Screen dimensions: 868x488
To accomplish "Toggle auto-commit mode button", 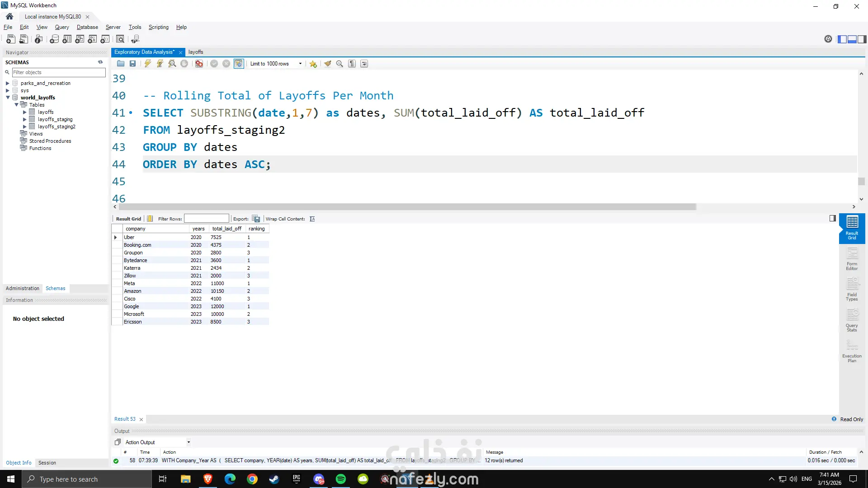I will pos(239,64).
